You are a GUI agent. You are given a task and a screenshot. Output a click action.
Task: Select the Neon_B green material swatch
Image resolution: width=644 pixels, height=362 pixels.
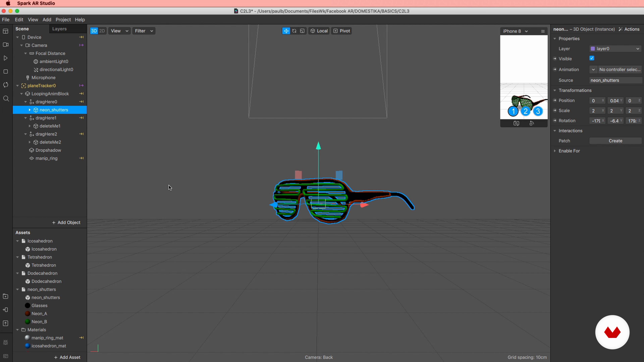pos(28,322)
